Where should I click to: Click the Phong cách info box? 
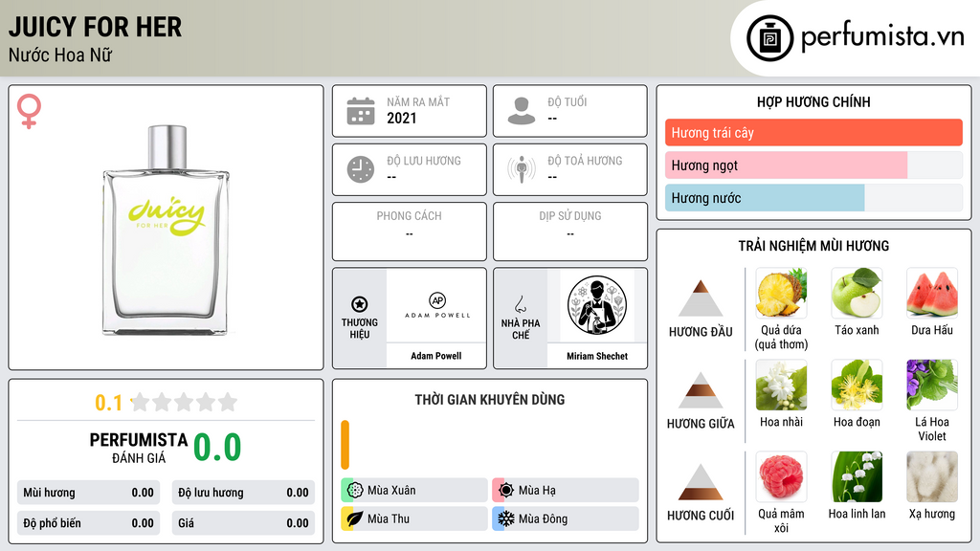410,231
